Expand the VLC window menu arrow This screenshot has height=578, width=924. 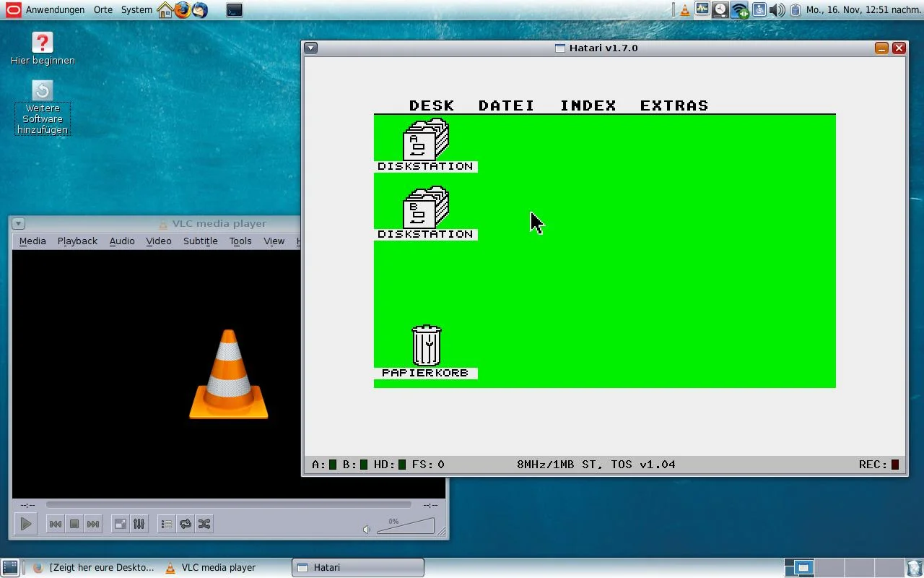(19, 224)
